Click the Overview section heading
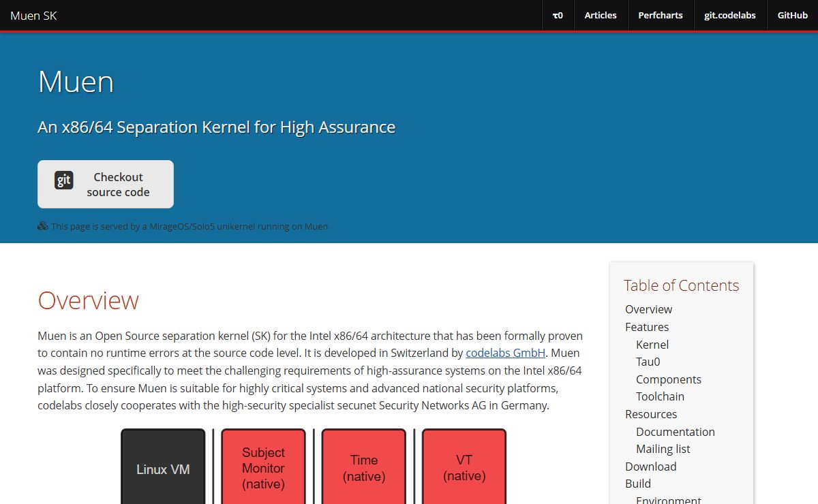The width and height of the screenshot is (818, 504). (89, 300)
